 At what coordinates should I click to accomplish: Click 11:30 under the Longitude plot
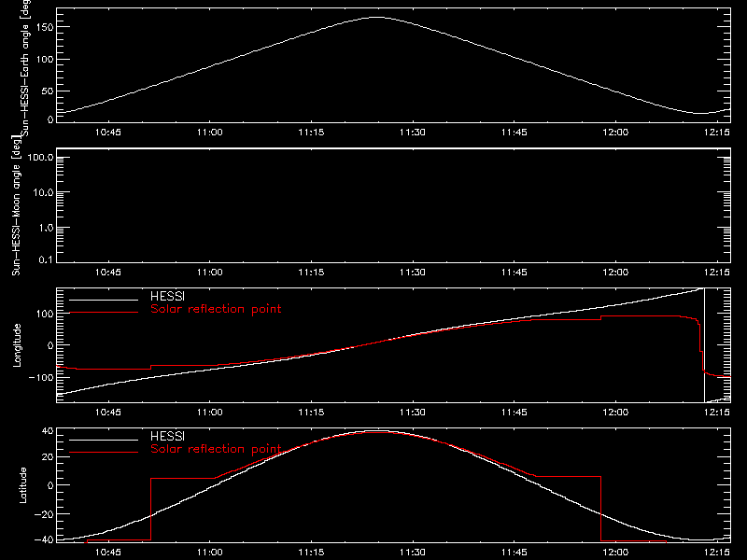pyautogui.click(x=413, y=413)
